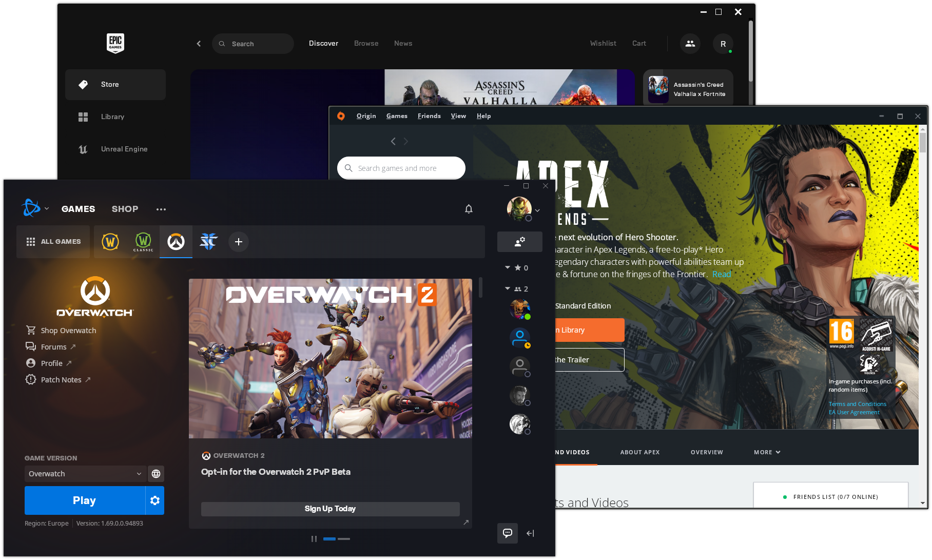Open the StarCraft II game tab icon
932x560 pixels.
pos(208,241)
